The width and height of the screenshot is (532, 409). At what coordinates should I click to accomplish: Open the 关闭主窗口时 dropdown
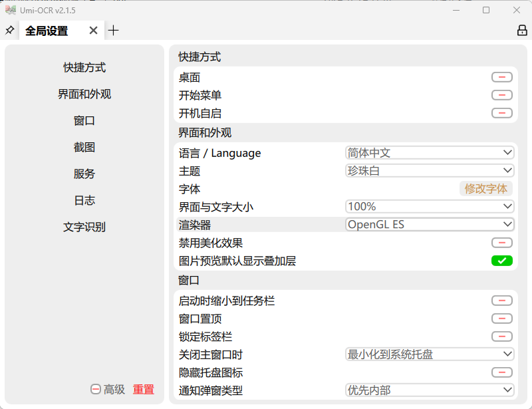click(430, 354)
